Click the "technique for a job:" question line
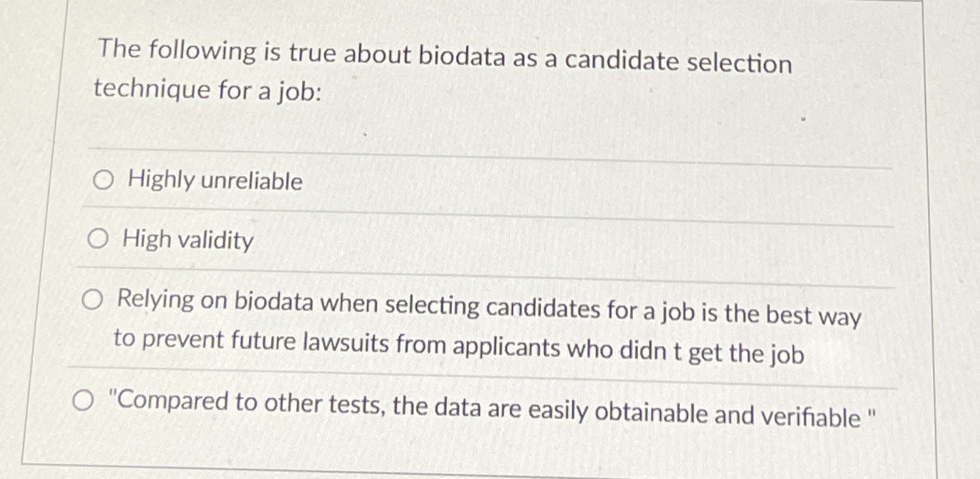Screen dimensions: 980x479 click(207, 90)
